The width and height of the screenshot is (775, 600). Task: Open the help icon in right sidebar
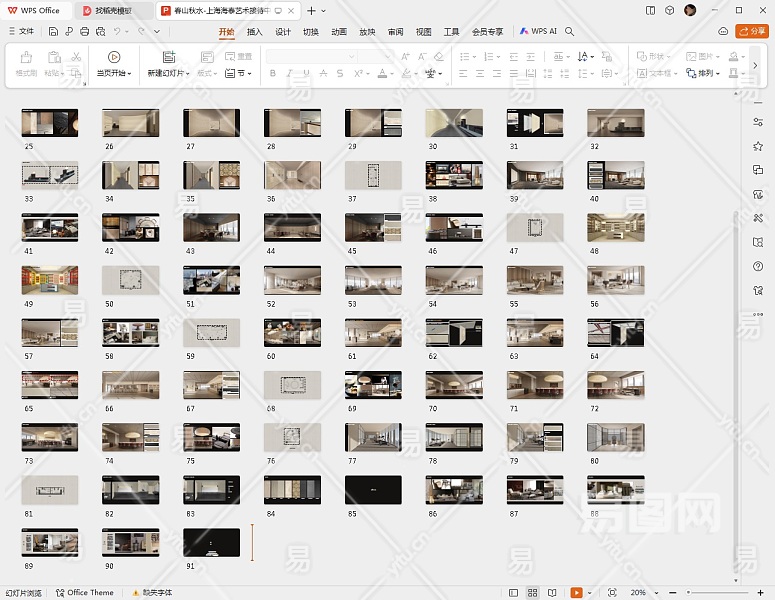pos(758,266)
